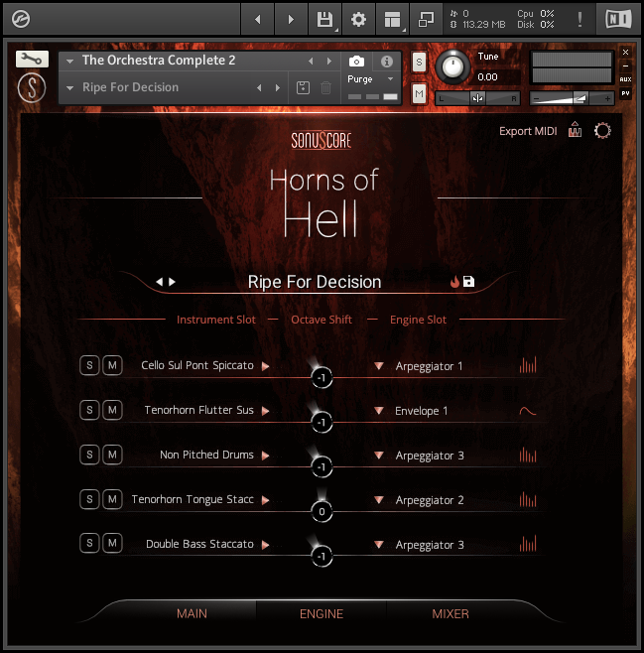The width and height of the screenshot is (644, 653).
Task: Open the Purge dropdown menu
Action: (370, 79)
